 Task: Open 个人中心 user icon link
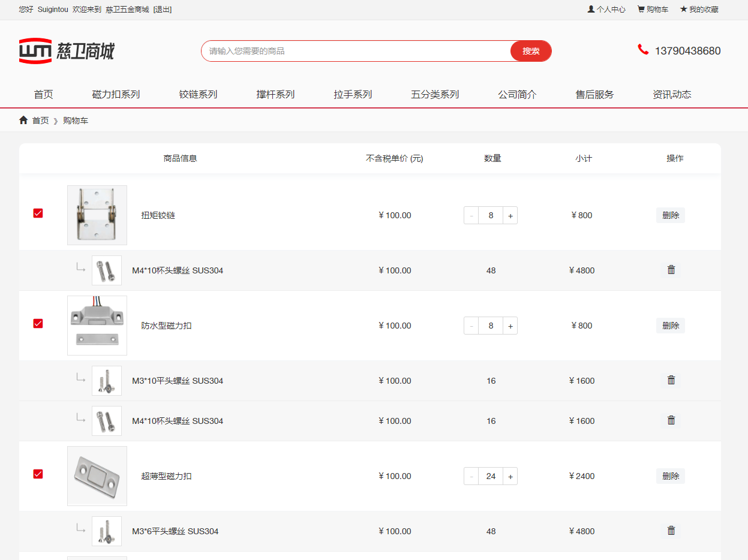(591, 10)
